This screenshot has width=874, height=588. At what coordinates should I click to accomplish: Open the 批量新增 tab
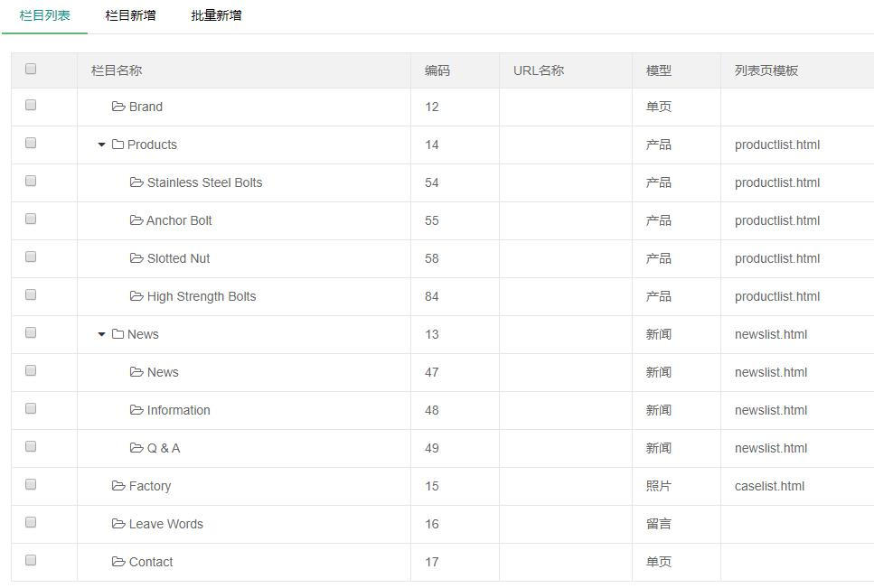pyautogui.click(x=216, y=15)
